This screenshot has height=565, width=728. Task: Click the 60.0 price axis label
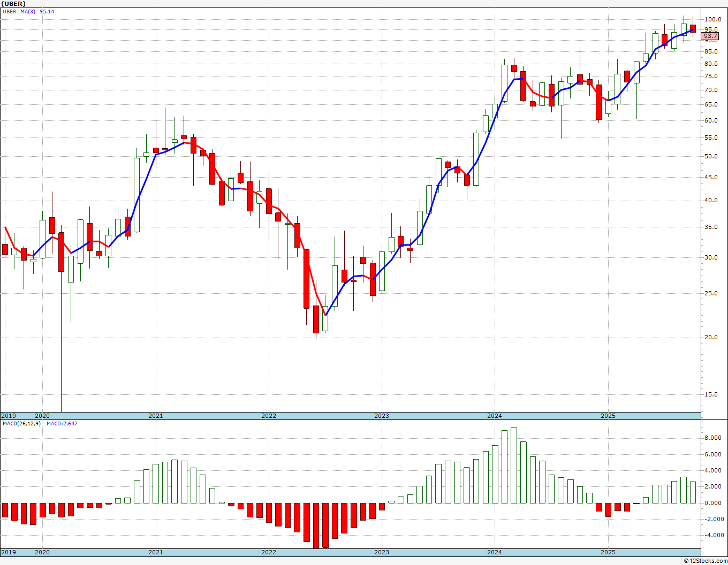711,121
